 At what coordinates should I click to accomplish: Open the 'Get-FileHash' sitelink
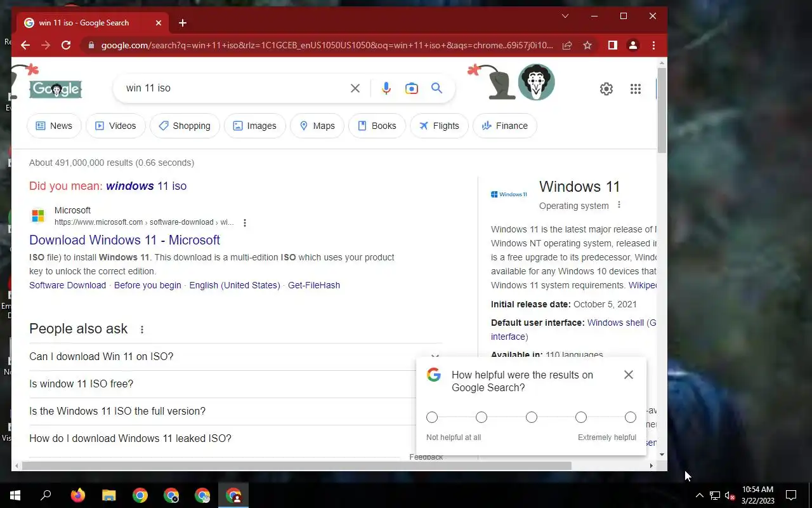314,285
